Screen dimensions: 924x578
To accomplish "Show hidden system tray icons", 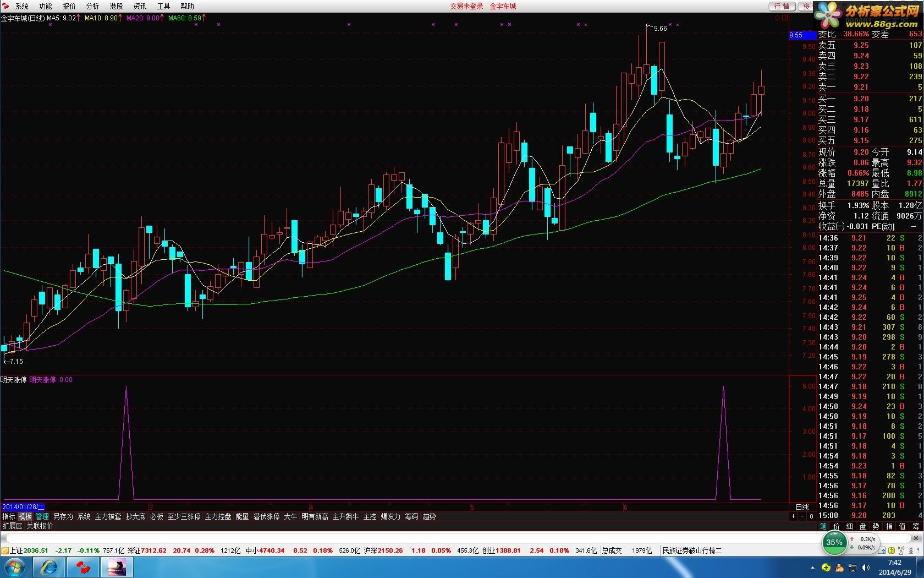I will click(813, 568).
